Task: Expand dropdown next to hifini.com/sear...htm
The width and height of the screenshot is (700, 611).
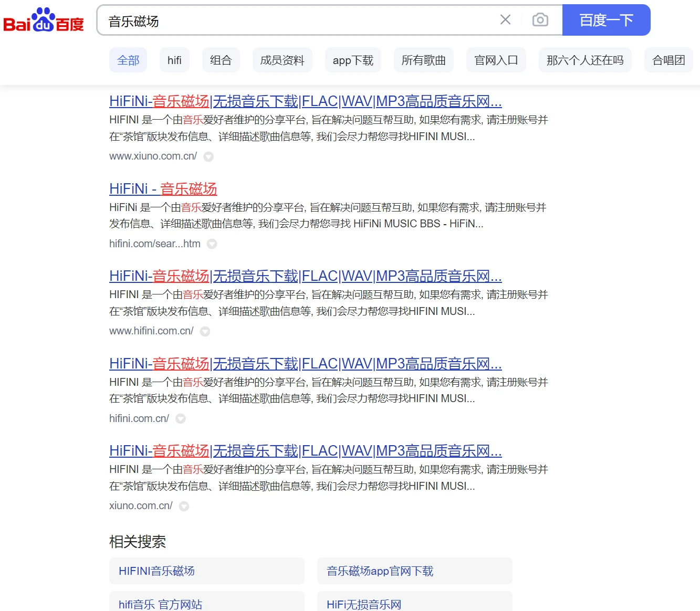Action: [x=212, y=244]
